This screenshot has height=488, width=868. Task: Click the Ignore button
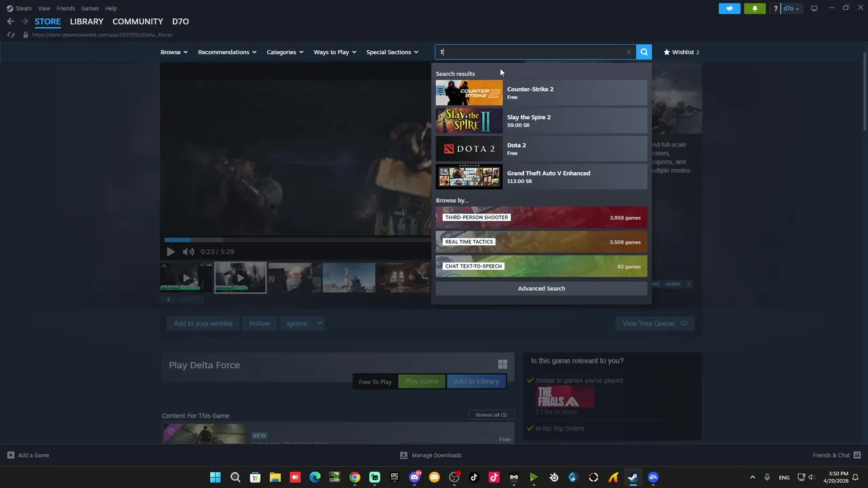297,323
